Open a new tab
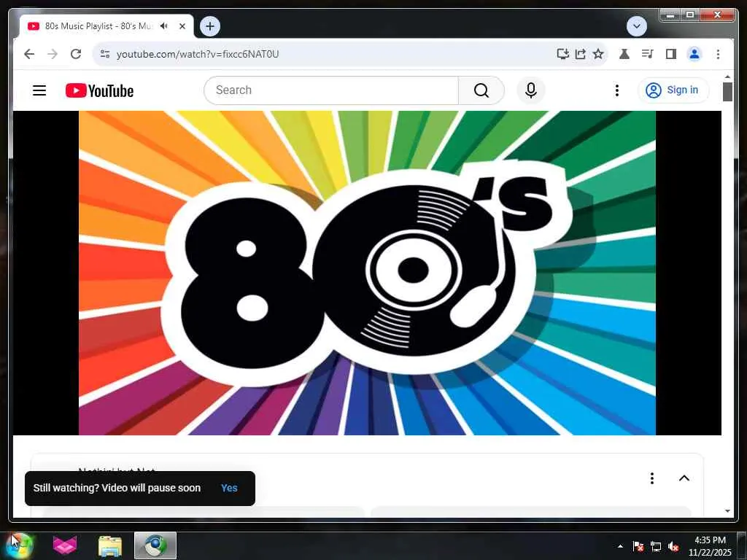This screenshot has height=560, width=747. pos(210,26)
